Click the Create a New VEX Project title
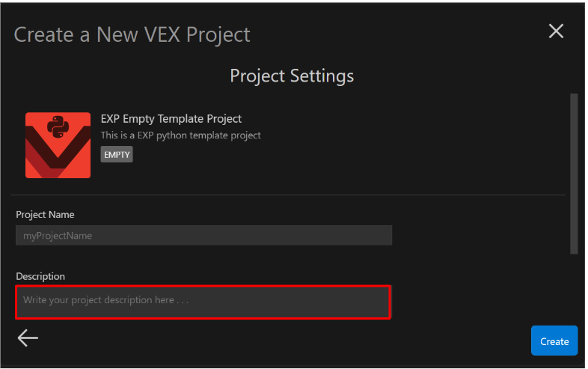 [x=132, y=34]
